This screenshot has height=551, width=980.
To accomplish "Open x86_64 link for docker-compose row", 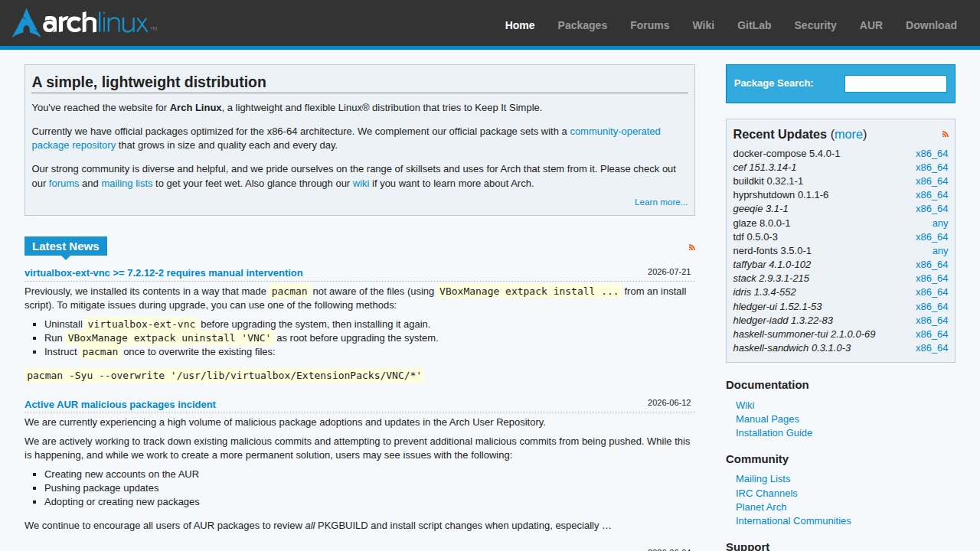I will [932, 154].
